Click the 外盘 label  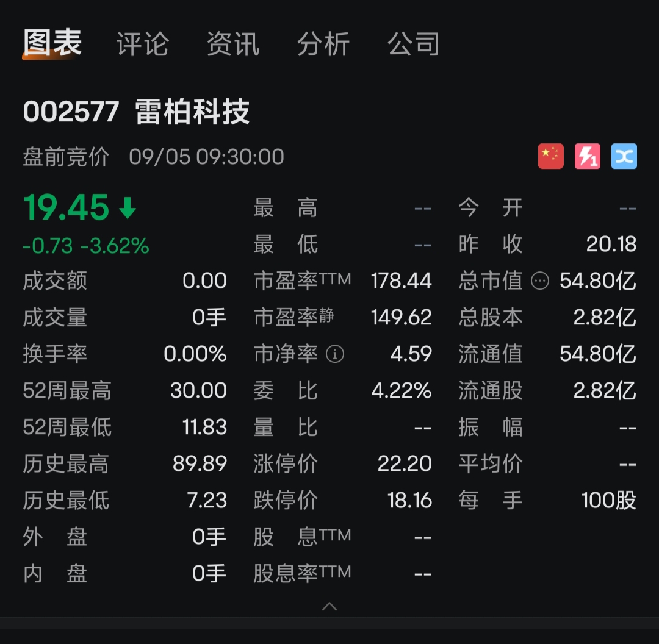click(x=55, y=537)
